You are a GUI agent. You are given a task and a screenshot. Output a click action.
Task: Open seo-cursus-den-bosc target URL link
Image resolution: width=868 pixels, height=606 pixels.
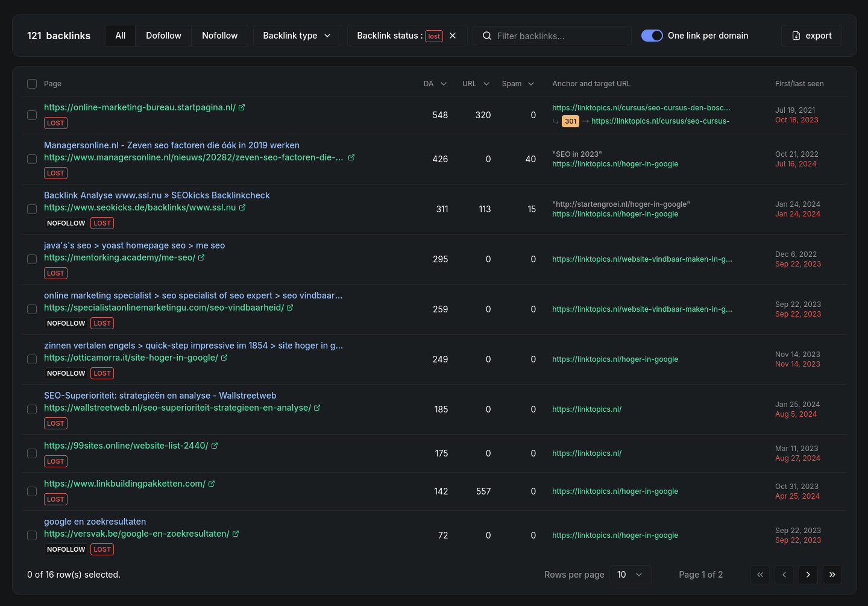(641, 108)
